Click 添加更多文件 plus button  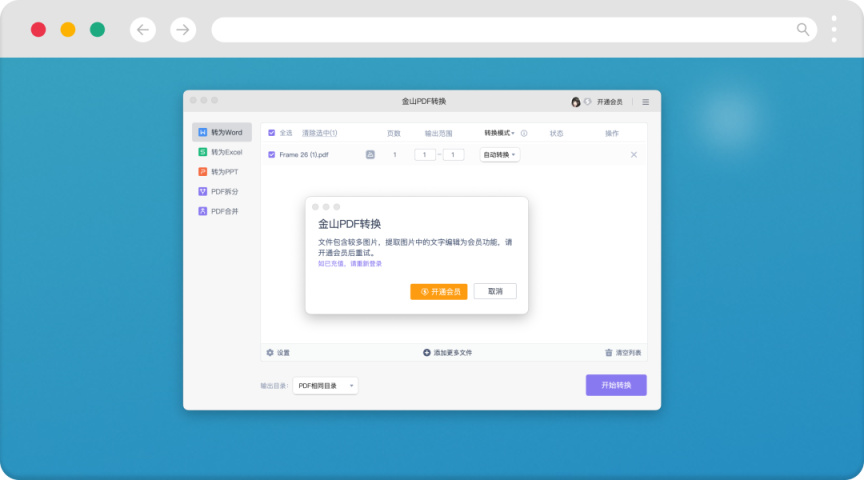click(x=447, y=353)
